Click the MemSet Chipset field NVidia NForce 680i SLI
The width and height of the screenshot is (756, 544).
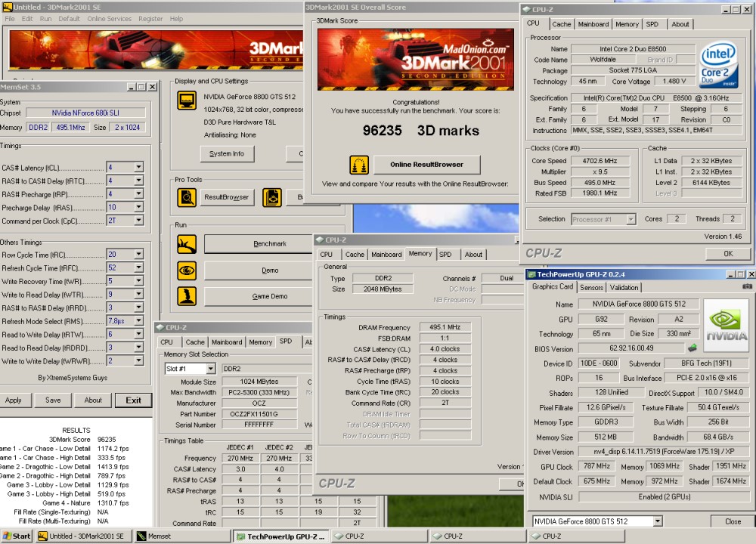click(85, 113)
